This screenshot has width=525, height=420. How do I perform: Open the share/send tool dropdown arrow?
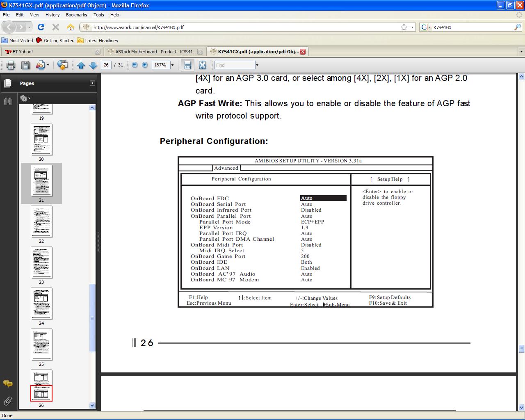point(48,65)
